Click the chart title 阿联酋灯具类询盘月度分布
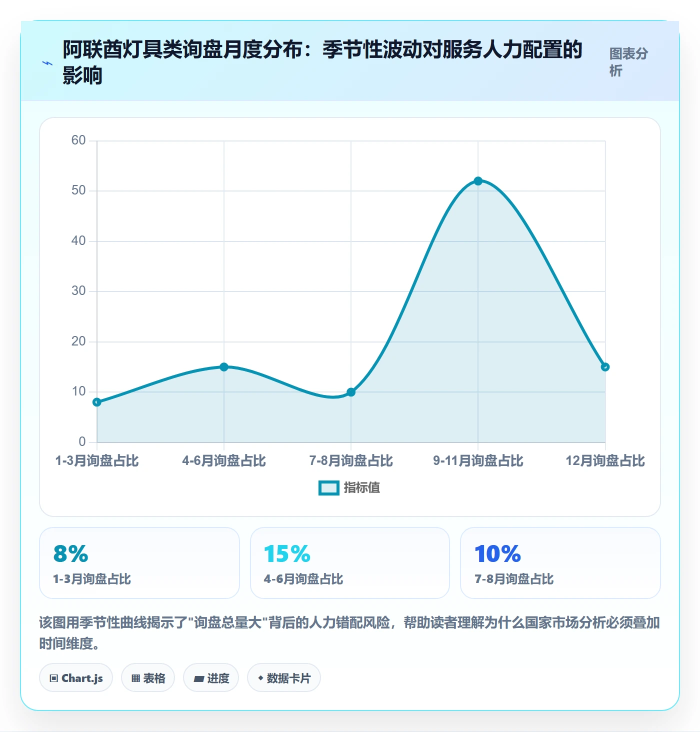Viewport: 700px width, 732px height. (x=322, y=62)
